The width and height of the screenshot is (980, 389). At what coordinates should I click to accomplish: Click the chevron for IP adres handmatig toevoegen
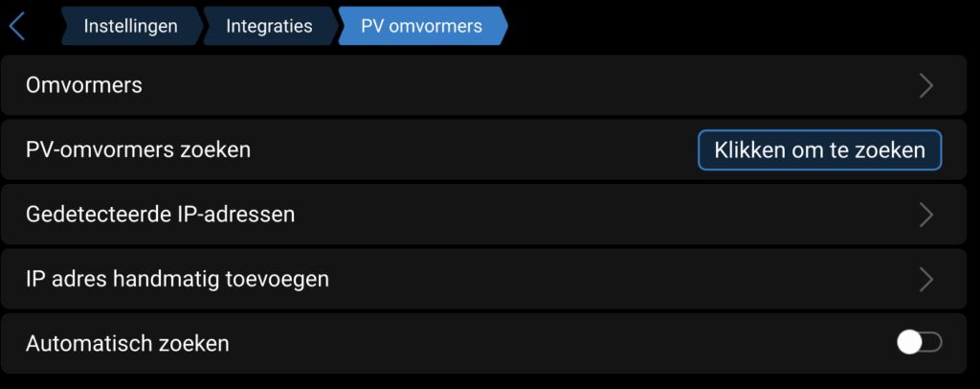point(925,279)
